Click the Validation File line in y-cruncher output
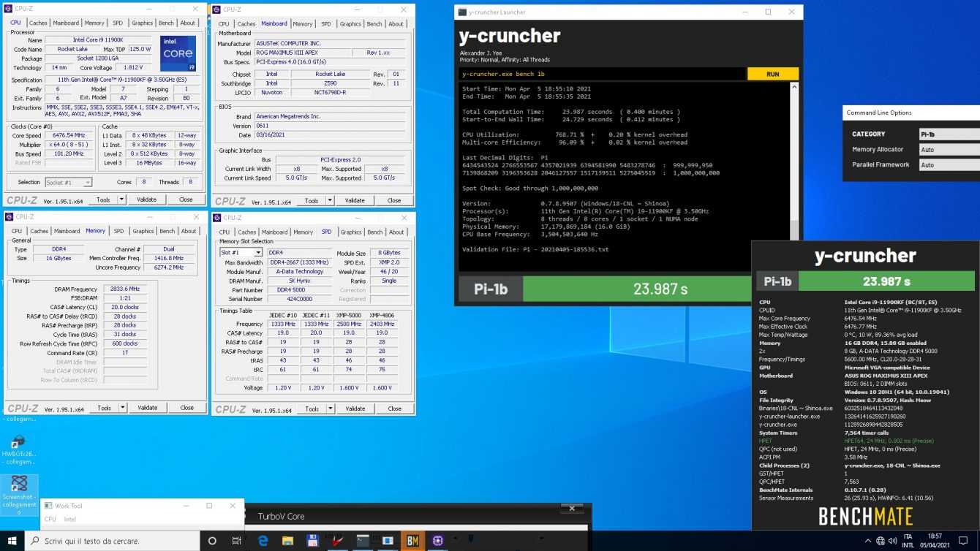980x551 pixels. click(535, 249)
